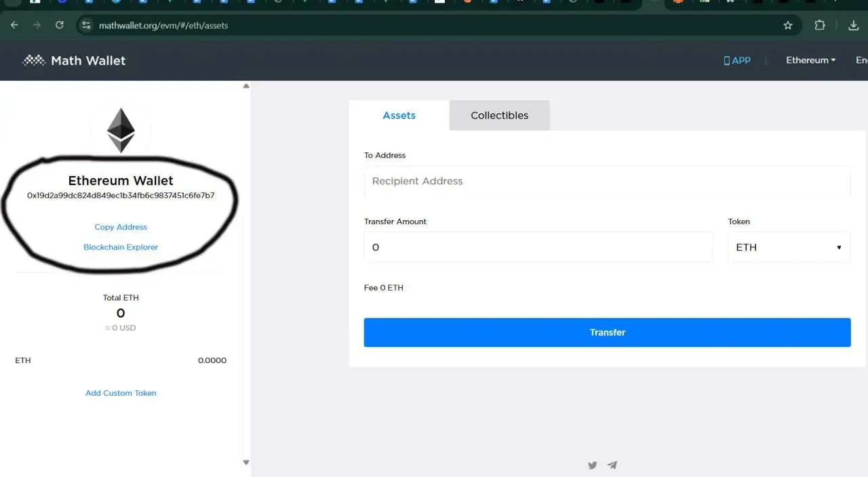
Task: Open the site information icon in the address bar
Action: (x=85, y=25)
